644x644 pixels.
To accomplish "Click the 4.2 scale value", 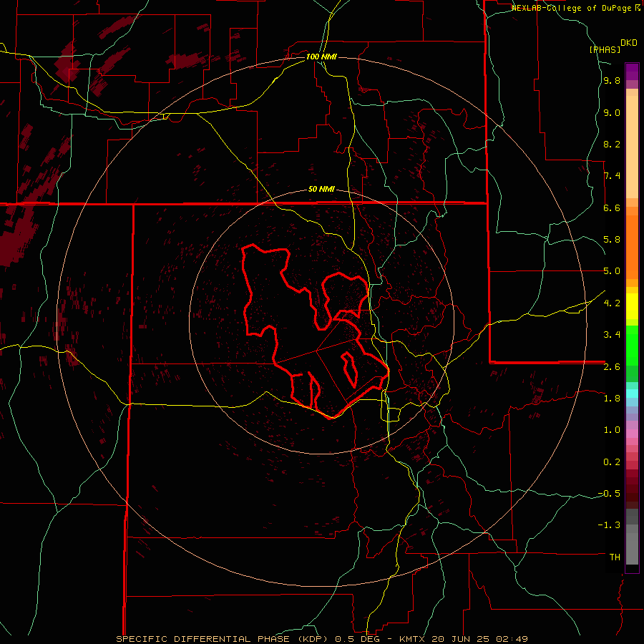I will point(612,303).
